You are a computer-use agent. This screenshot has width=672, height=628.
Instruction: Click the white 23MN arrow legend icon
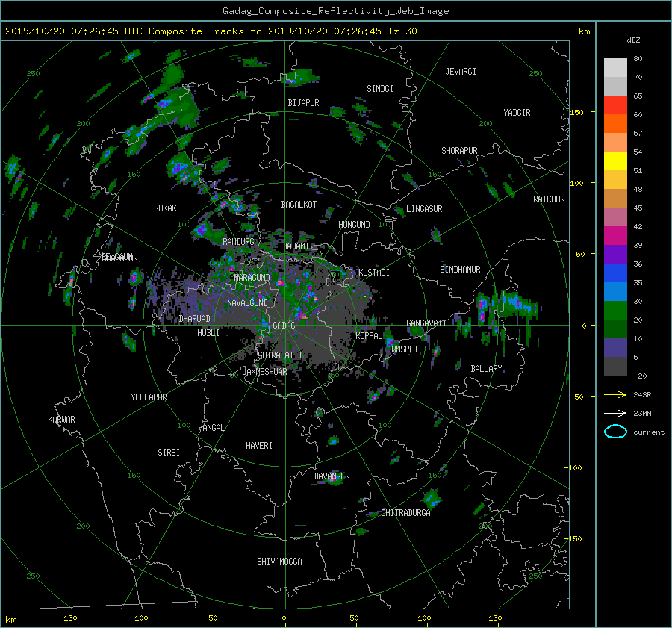(x=615, y=413)
